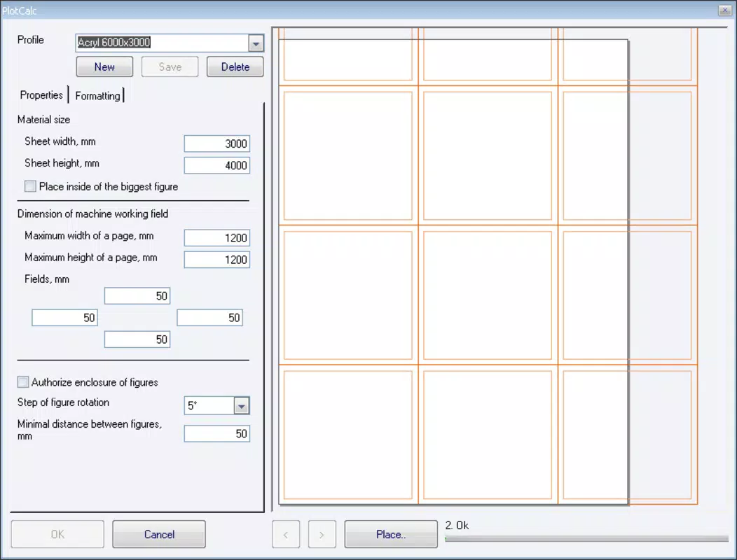This screenshot has height=560, width=737.
Task: Switch to the Formatting tab
Action: [97, 95]
